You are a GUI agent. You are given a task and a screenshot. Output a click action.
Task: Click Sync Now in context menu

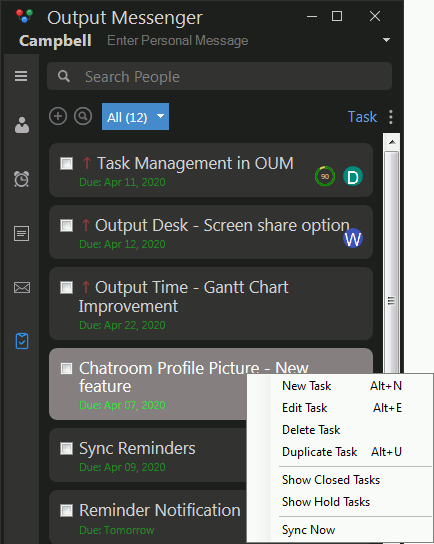[308, 530]
